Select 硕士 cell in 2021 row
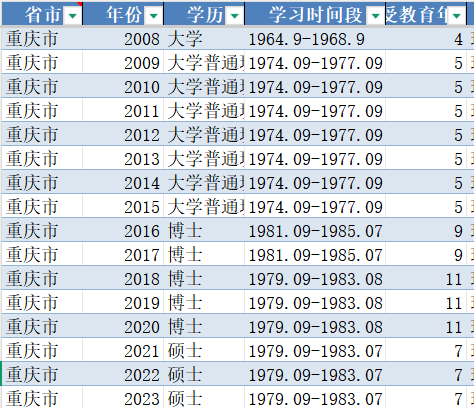This screenshot has height=408, width=474. point(204,350)
